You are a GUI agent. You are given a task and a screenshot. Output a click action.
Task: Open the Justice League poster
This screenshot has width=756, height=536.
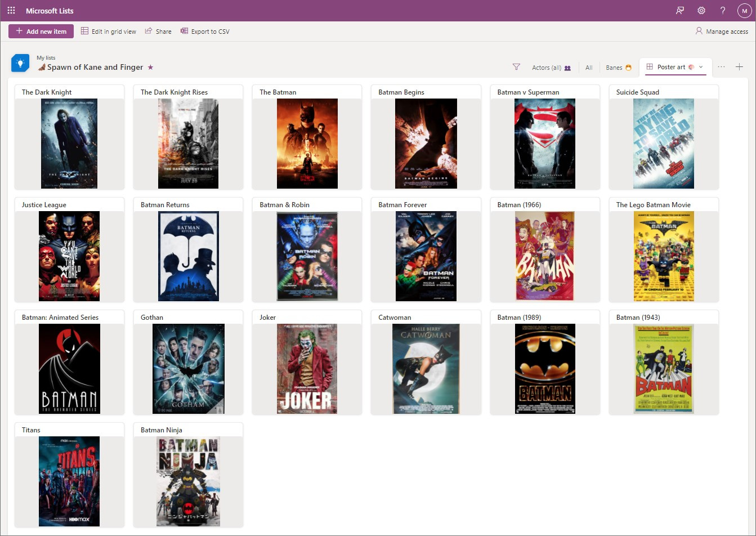pos(69,256)
